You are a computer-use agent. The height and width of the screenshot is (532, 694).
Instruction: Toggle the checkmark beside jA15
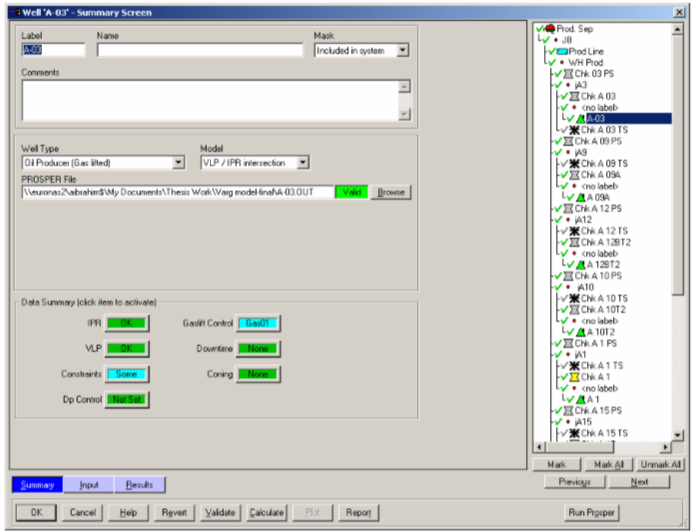[558, 422]
